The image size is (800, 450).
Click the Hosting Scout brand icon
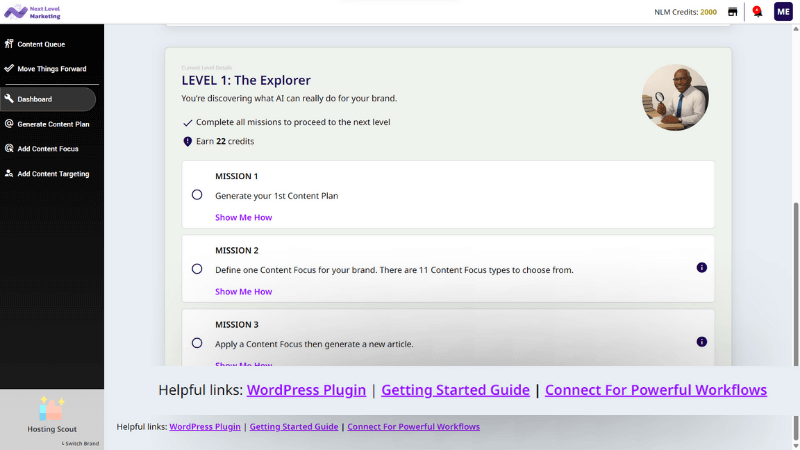pyautogui.click(x=51, y=408)
